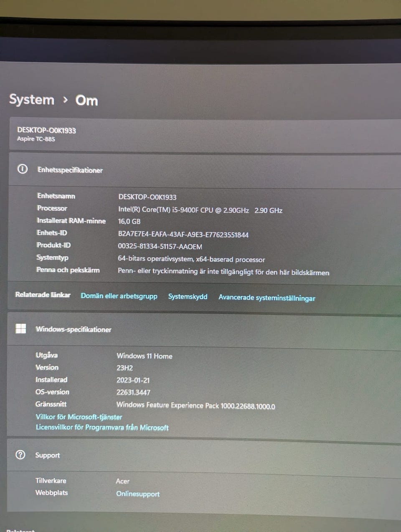Click the OS-version label
Viewport: 401px width, 532px height.
click(x=53, y=392)
